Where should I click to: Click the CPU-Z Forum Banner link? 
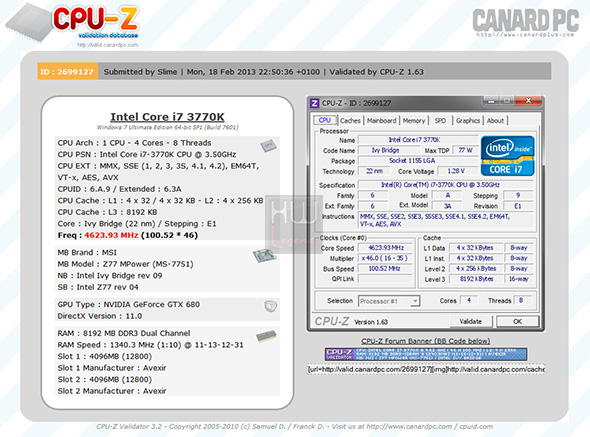(426, 341)
